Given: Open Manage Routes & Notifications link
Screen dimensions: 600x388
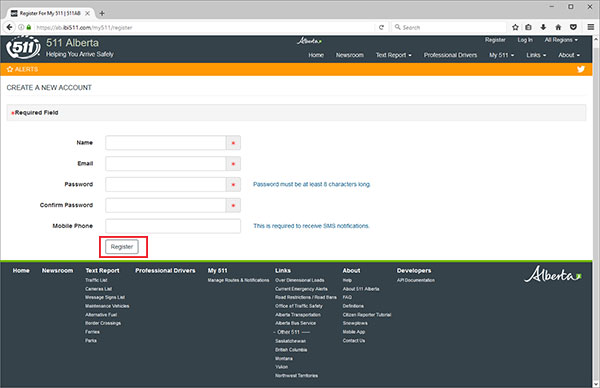Looking at the screenshot, I should click(238, 280).
